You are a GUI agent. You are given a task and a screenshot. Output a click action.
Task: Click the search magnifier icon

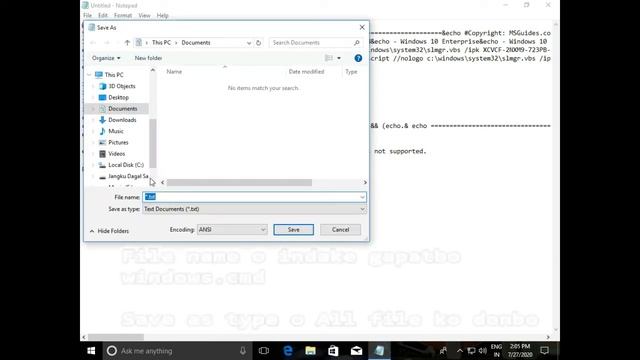357,42
